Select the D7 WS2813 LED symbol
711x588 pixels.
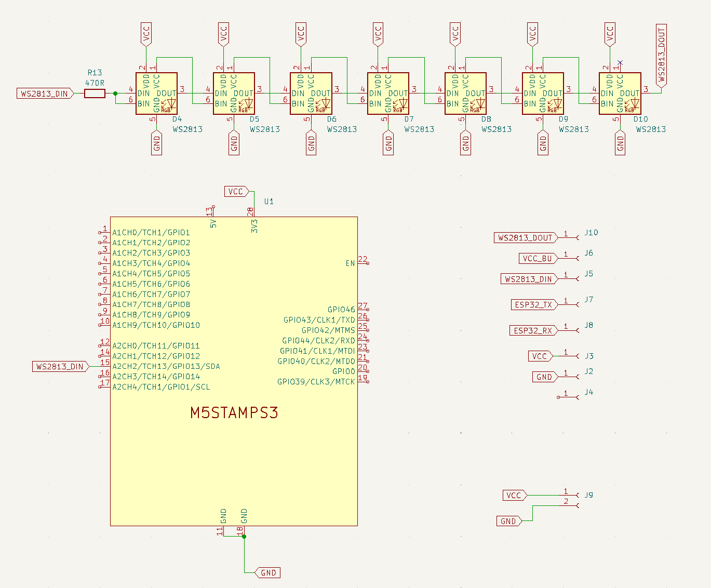[x=388, y=93]
